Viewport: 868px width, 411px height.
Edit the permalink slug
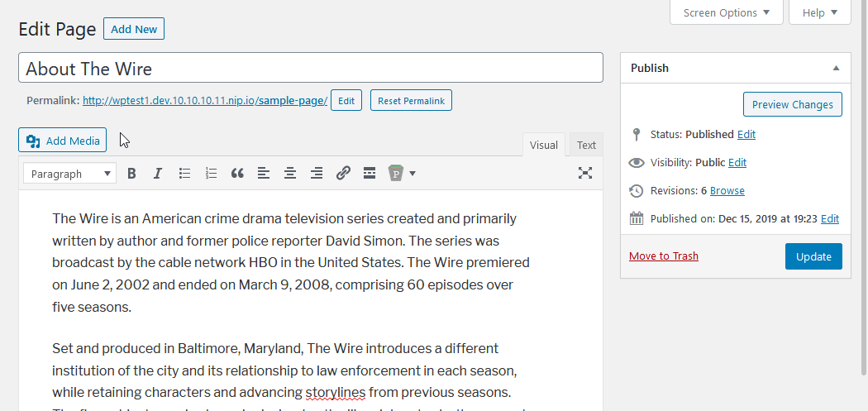coord(346,100)
